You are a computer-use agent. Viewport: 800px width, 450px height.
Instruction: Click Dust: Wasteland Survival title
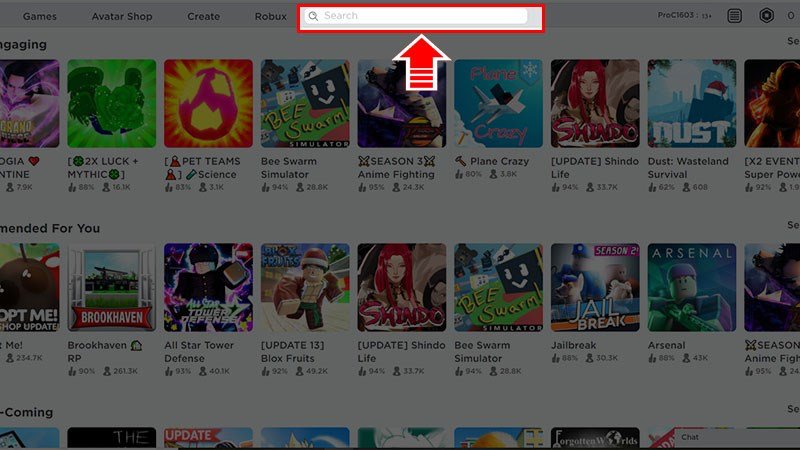pos(688,168)
